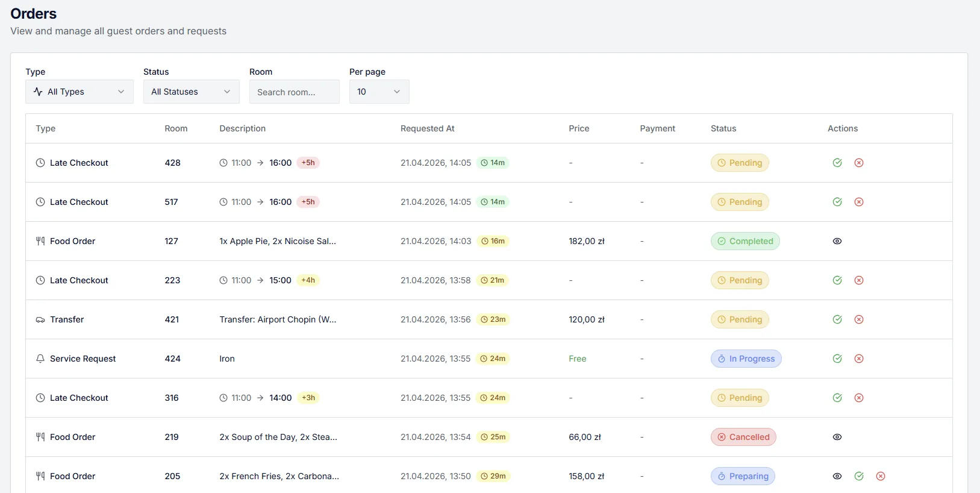Image resolution: width=980 pixels, height=493 pixels.
Task: Sort by the Requested At column header
Action: [428, 128]
